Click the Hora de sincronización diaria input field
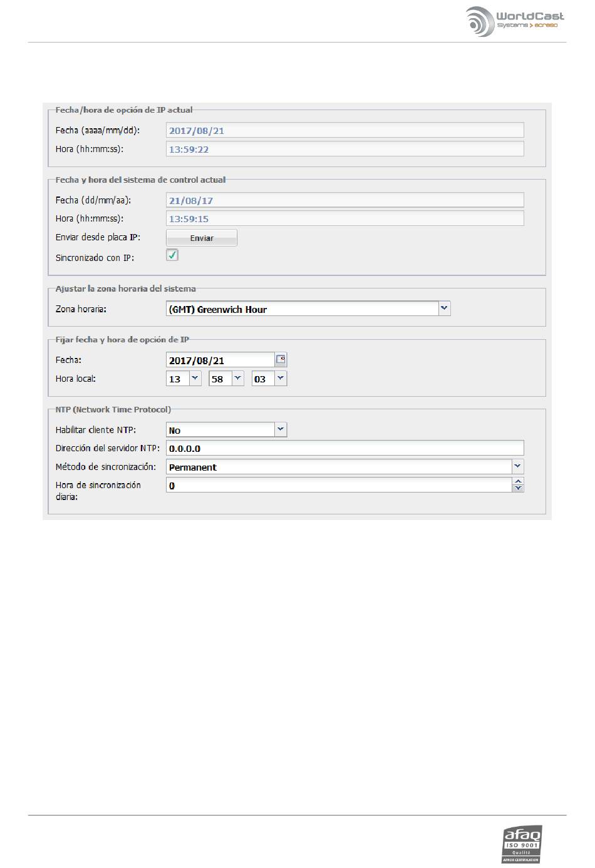The height and width of the screenshot is (868, 595). (x=339, y=485)
